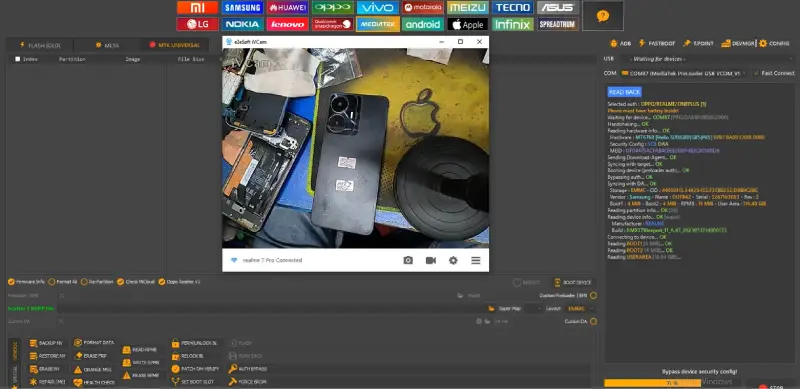Open the DevMgr tool
The height and width of the screenshot is (389, 800).
click(738, 43)
